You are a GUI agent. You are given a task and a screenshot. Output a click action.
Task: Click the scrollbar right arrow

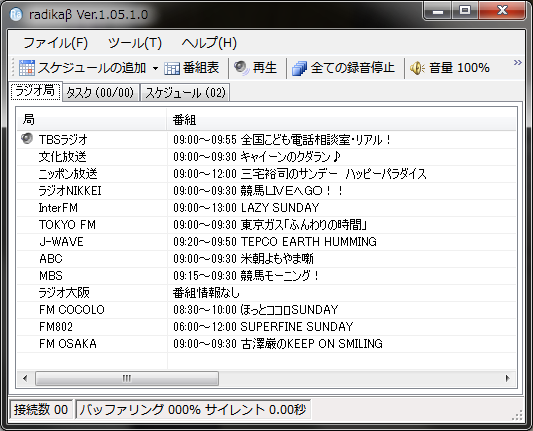pos(508,378)
